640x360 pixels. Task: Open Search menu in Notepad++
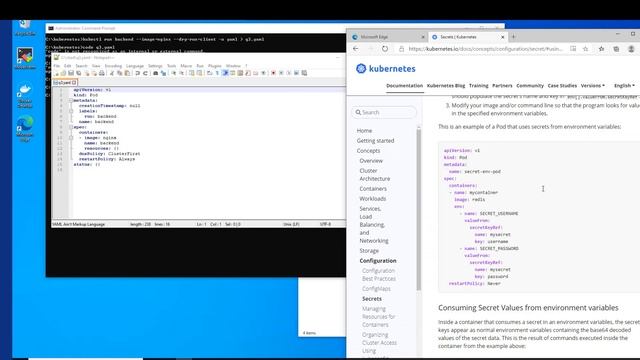coord(81,66)
